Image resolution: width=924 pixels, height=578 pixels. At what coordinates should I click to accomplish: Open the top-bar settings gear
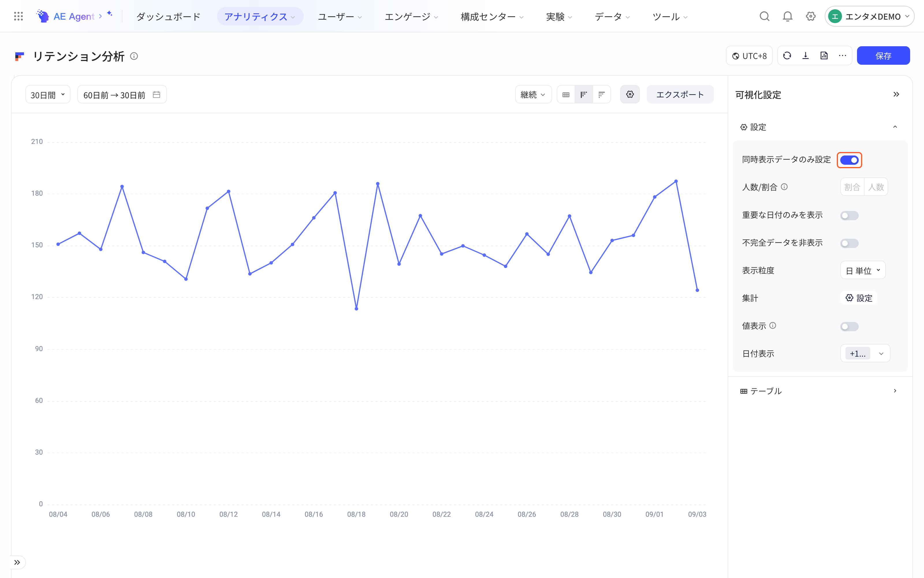pyautogui.click(x=811, y=16)
